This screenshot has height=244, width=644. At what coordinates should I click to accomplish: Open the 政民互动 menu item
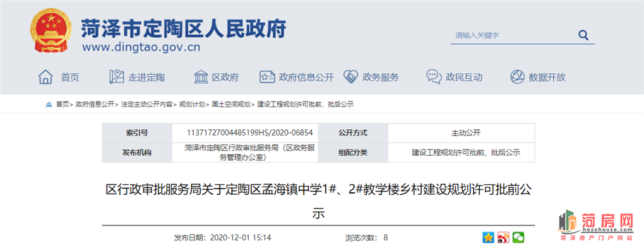point(464,77)
